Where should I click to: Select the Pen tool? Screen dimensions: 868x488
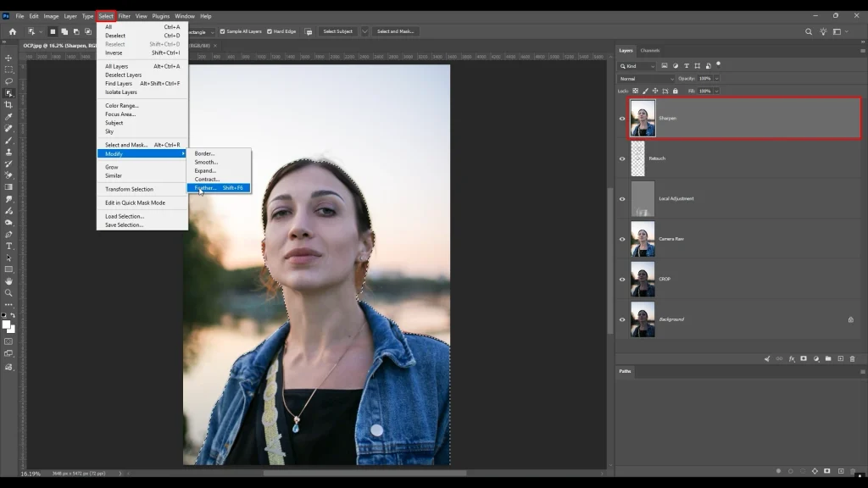(x=8, y=234)
